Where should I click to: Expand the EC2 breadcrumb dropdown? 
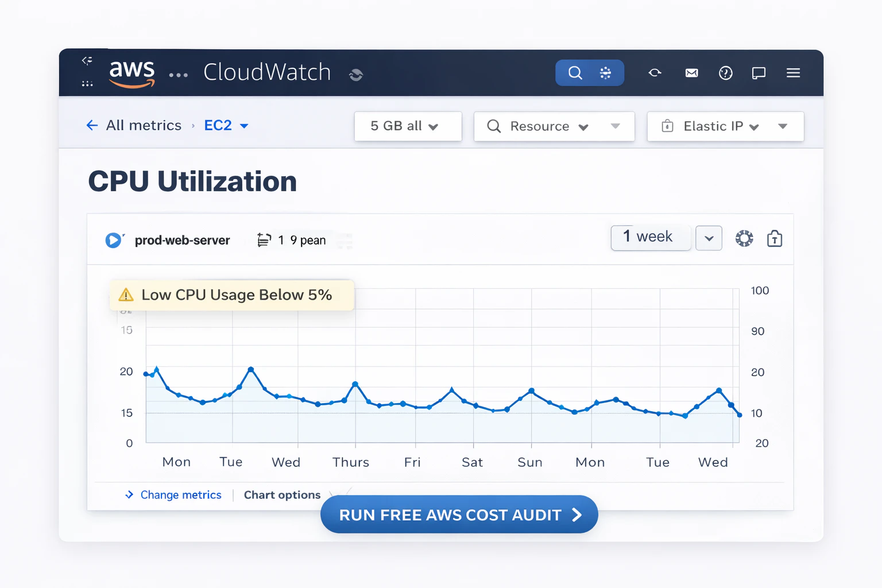244,126
